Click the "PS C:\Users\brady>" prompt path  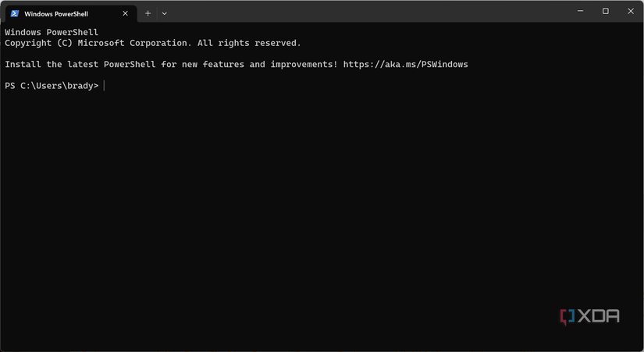(x=52, y=86)
